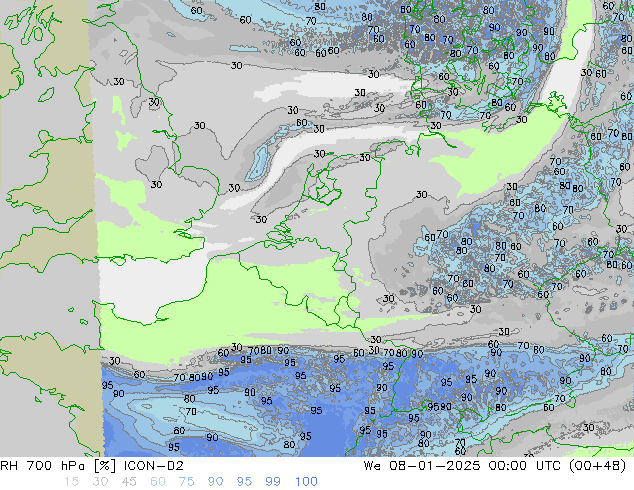The width and height of the screenshot is (634, 490).
Task: Select the legend value 15 below the title
Action: (72, 482)
